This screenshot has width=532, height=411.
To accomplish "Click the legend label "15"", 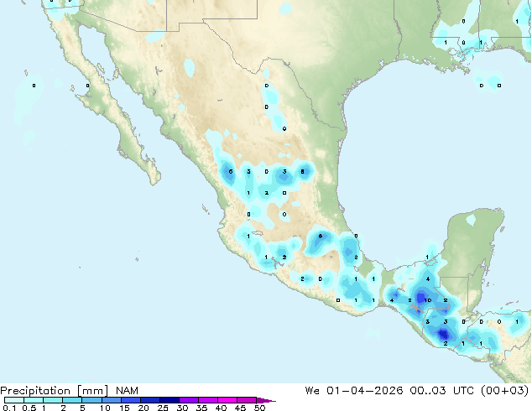I will 124,408.
